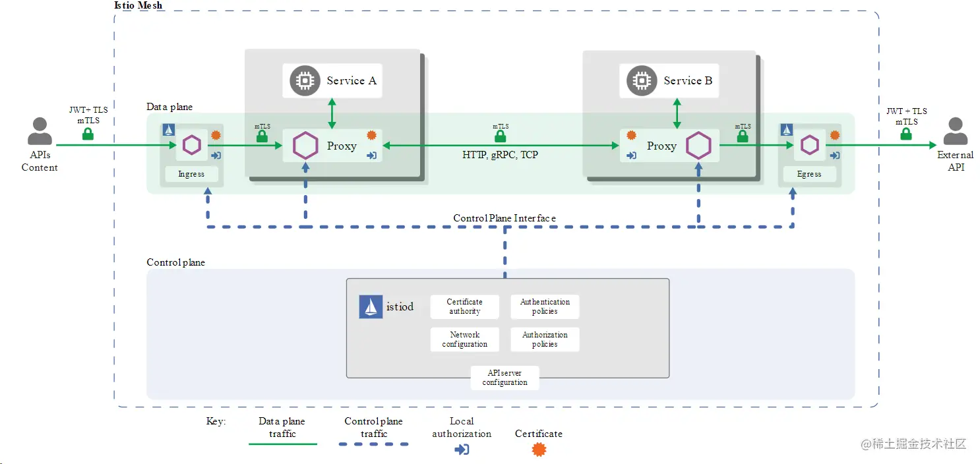Select the green lock between Service B's Proxy and Egress
This screenshot has width=980, height=464.
743,137
